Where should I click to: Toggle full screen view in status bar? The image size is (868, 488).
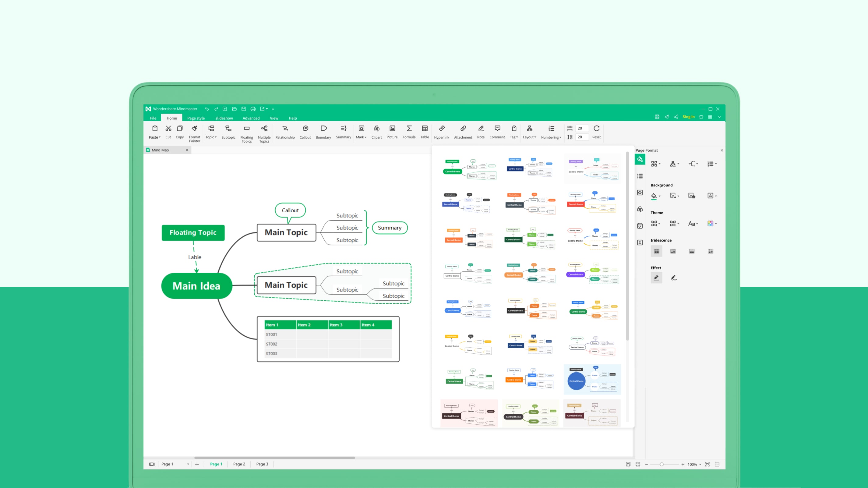click(638, 465)
